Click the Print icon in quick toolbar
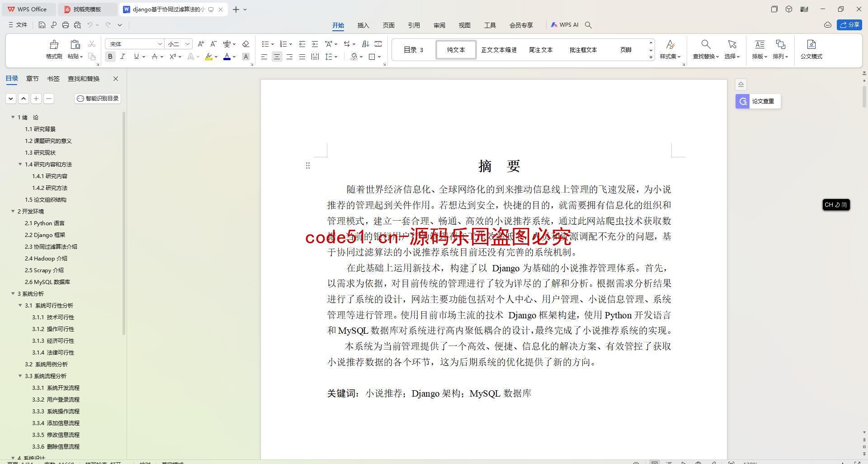The width and height of the screenshot is (868, 464). pos(66,25)
